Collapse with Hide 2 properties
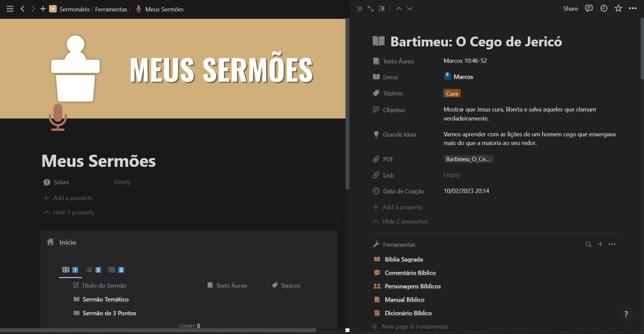Viewport: 644px width, 334px height. coord(400,222)
